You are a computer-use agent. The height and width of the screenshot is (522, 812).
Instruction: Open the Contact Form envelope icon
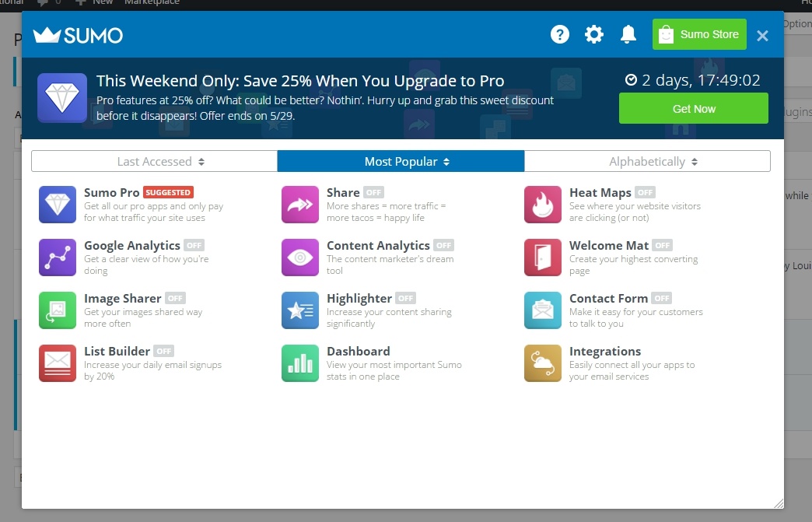(543, 310)
